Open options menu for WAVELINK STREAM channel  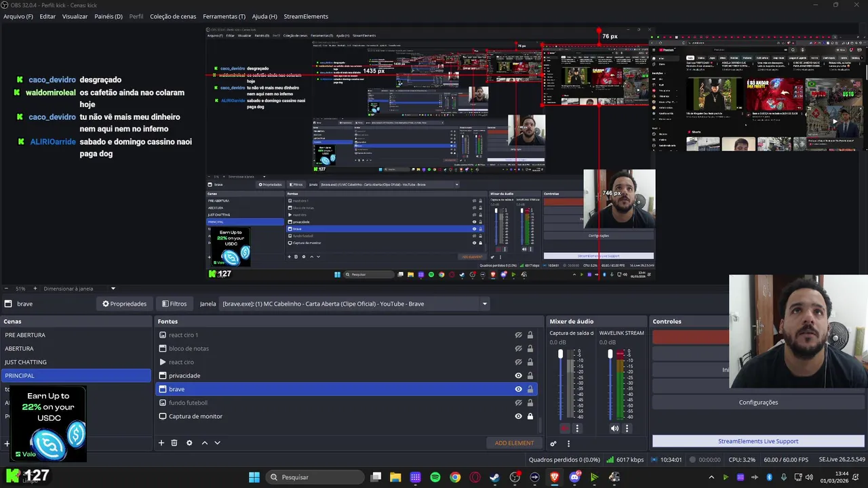click(x=627, y=428)
